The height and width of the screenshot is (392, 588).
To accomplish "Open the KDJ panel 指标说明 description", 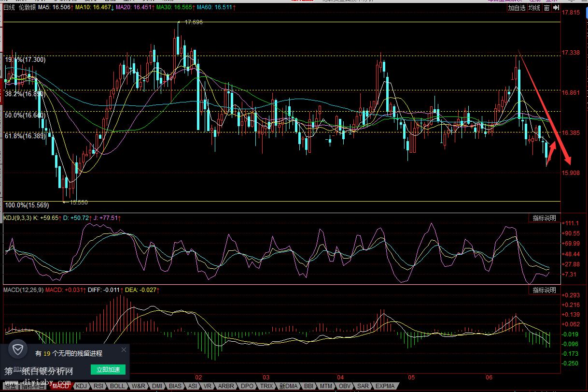I will (544, 218).
